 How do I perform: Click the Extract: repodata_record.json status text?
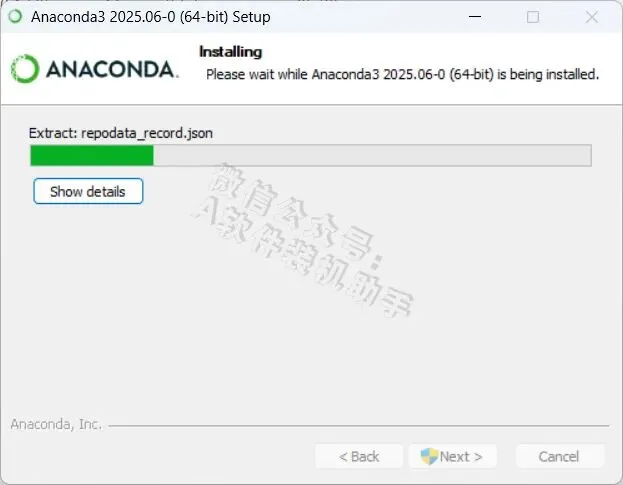point(121,133)
